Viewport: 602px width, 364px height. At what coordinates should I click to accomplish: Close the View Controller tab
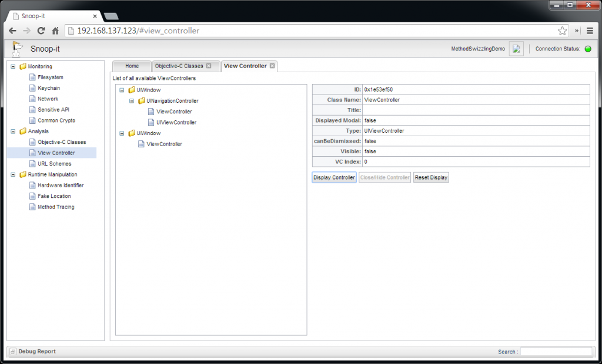(272, 66)
